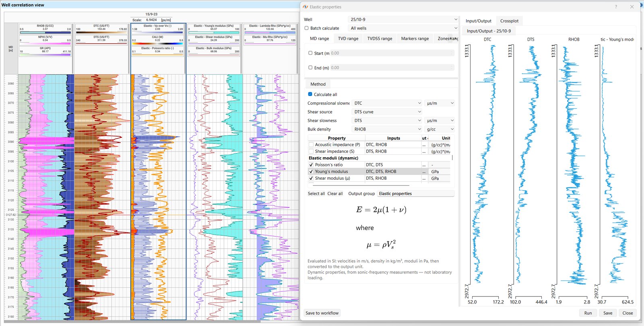644x326 pixels.
Task: Uncheck the Young's modulus property
Action: 311,172
